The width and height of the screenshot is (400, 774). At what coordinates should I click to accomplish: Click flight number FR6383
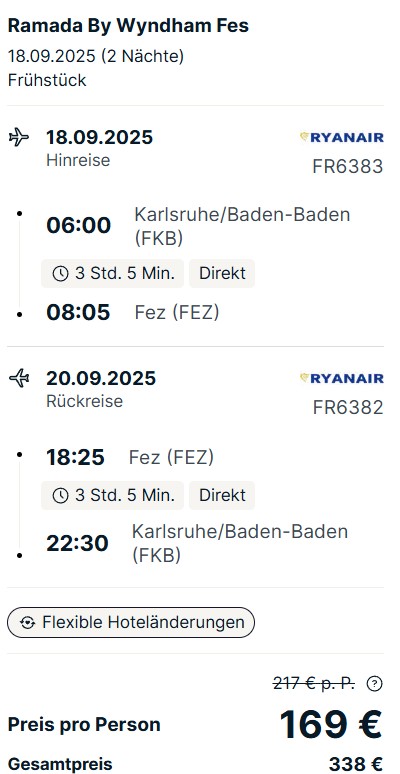pyautogui.click(x=348, y=167)
